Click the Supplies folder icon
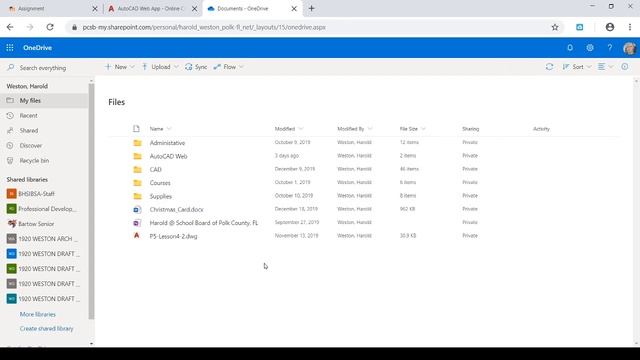This screenshot has height=360, width=640. 138,196
